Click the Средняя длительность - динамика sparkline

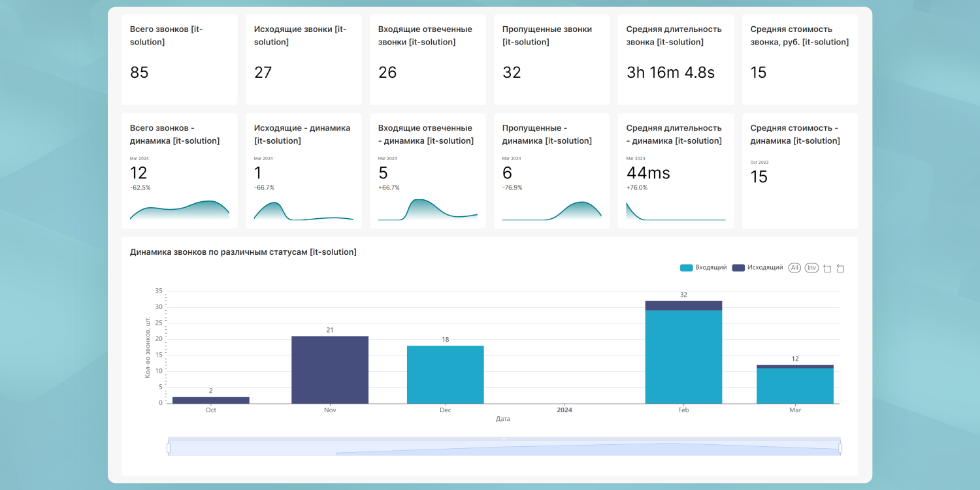pyautogui.click(x=676, y=212)
